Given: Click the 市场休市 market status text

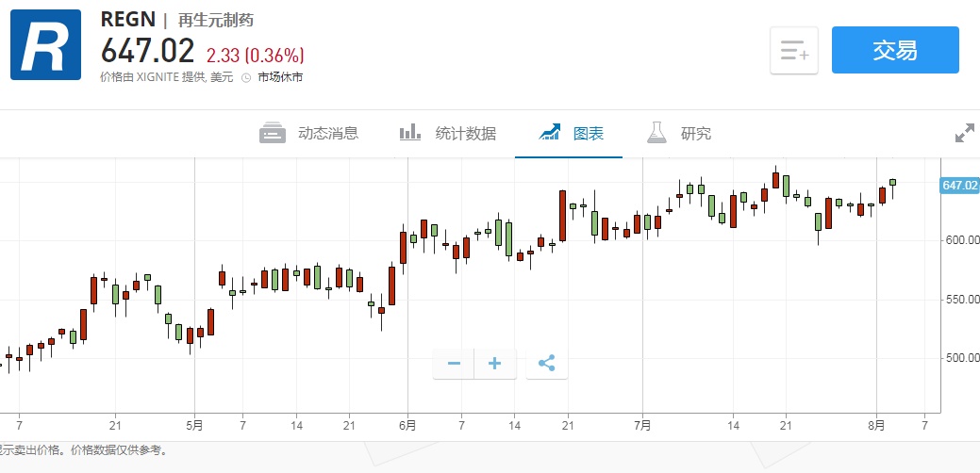Looking at the screenshot, I should [x=280, y=77].
